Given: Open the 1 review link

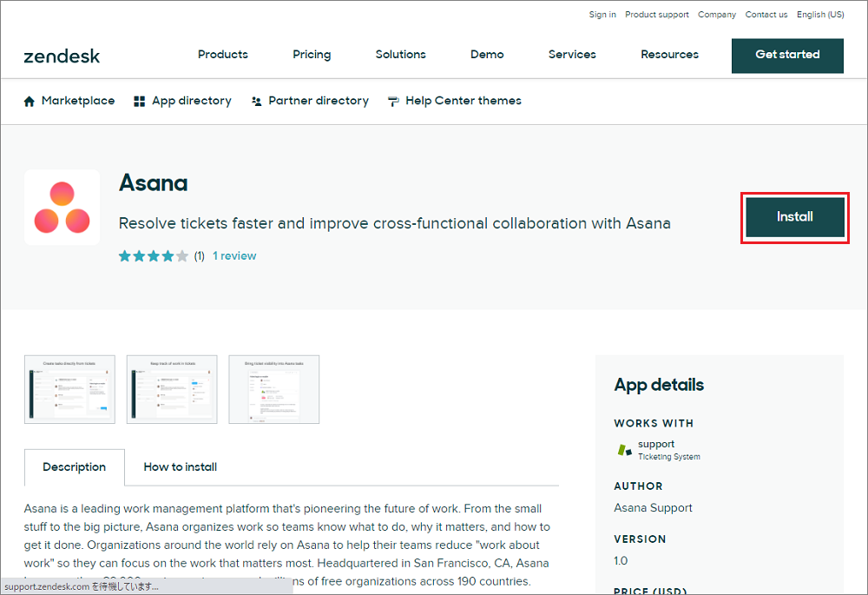Looking at the screenshot, I should (234, 256).
